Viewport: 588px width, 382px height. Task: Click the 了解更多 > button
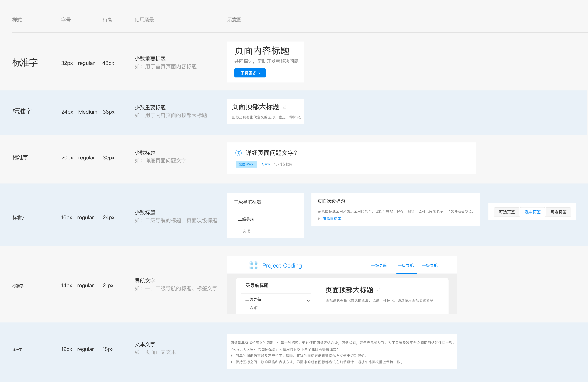(x=250, y=73)
